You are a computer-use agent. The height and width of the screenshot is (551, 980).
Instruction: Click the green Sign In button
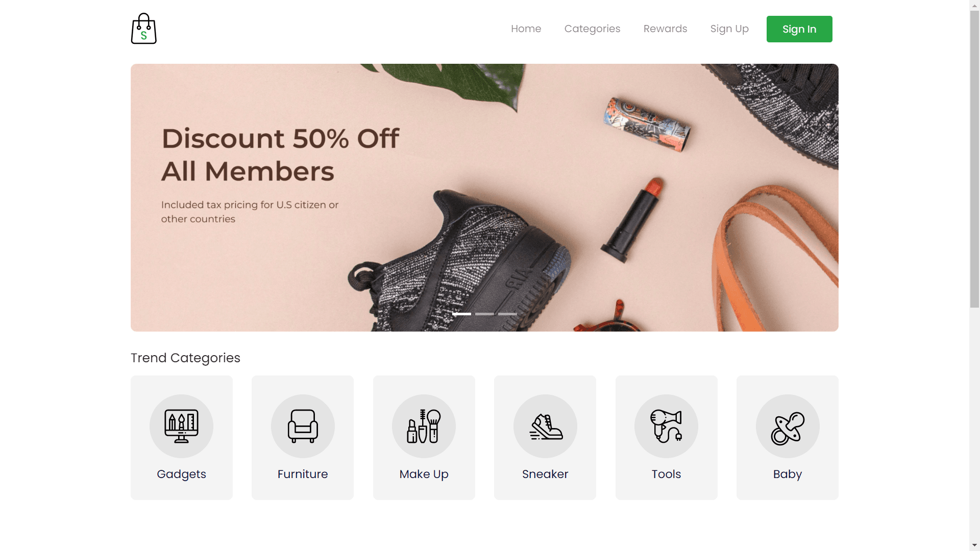coord(799,29)
